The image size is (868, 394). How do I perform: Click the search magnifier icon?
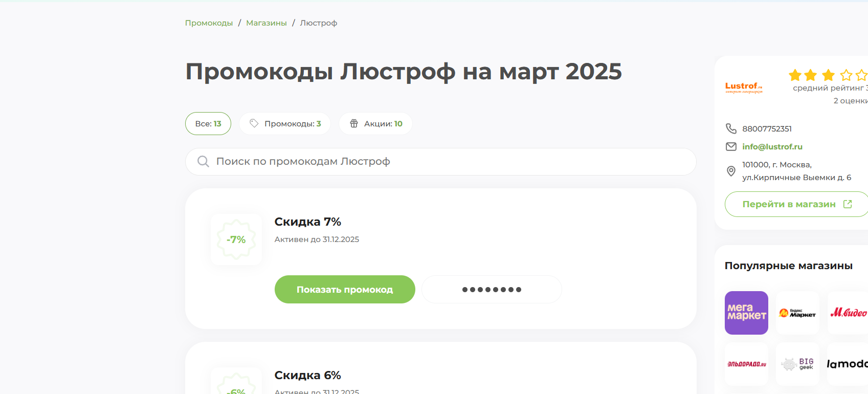point(203,162)
